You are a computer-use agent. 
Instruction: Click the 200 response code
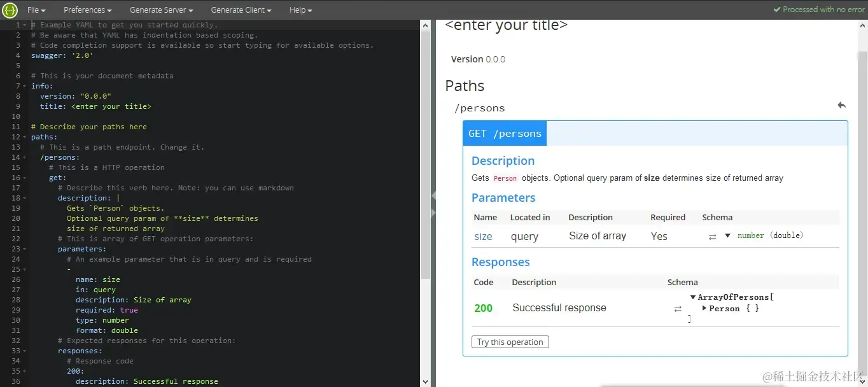click(x=483, y=308)
